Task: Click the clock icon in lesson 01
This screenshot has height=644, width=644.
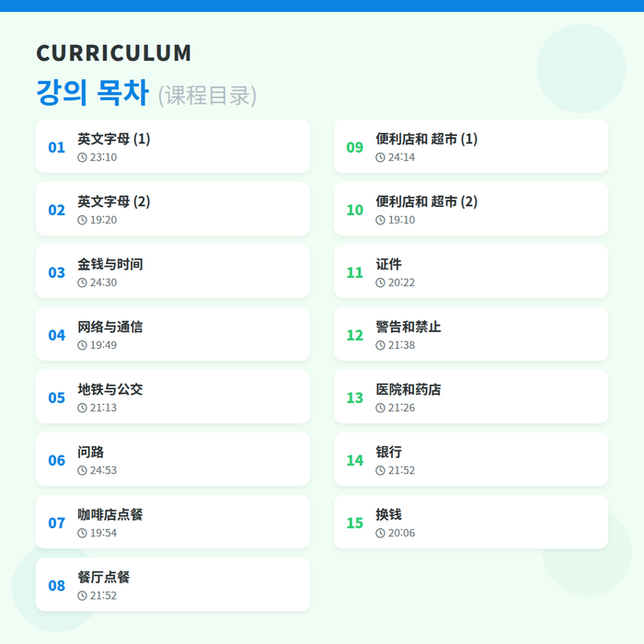Action: 82,157
